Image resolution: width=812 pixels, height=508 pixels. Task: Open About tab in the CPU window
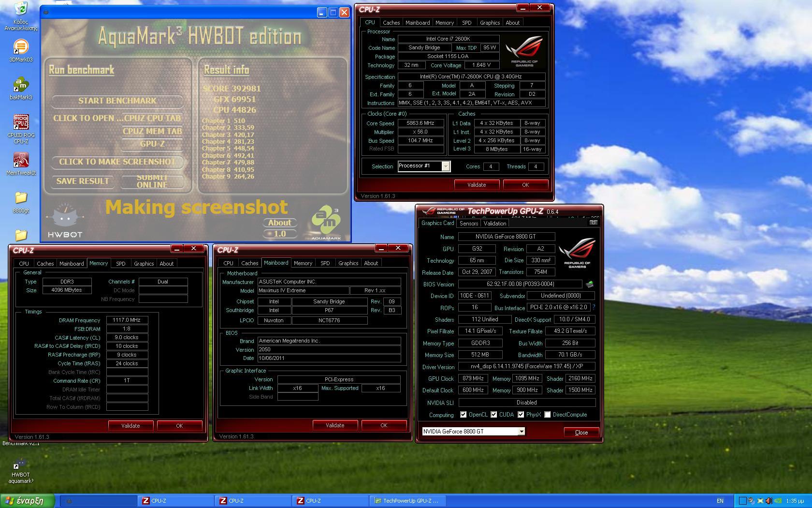click(512, 23)
